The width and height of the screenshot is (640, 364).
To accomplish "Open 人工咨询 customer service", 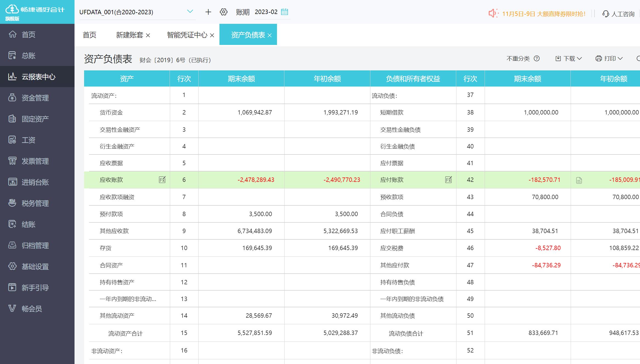I will (618, 14).
